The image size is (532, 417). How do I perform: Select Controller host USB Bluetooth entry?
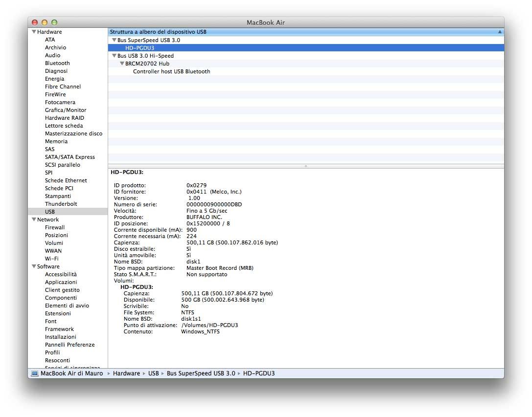pos(171,71)
